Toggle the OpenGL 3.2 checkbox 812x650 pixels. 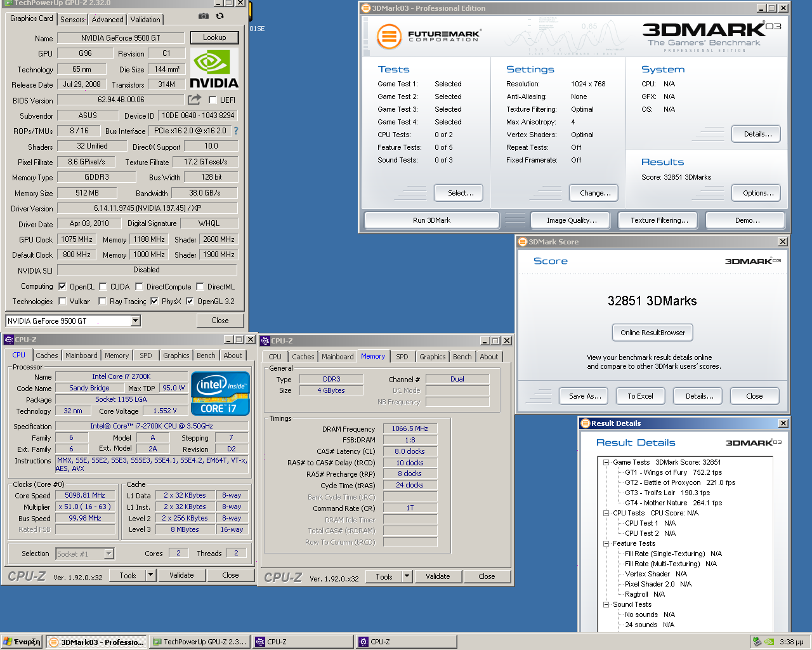[x=190, y=302]
